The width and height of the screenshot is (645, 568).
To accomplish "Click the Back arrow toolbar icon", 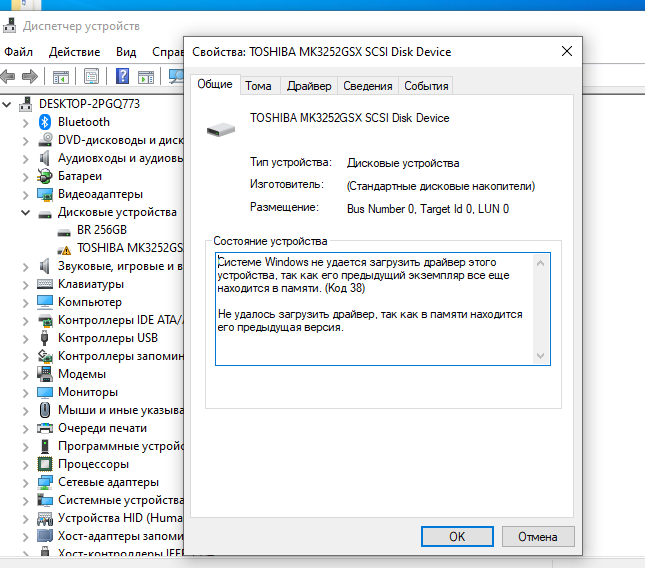I will (8, 76).
